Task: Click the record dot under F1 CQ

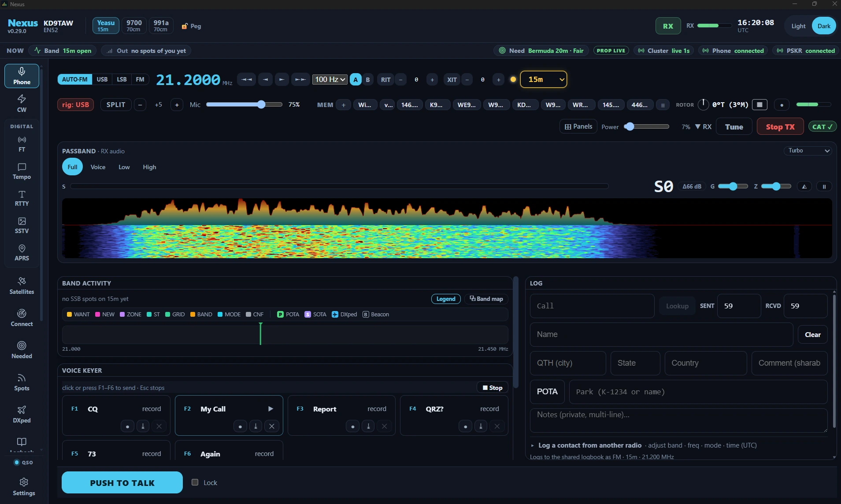Action: [x=127, y=426]
